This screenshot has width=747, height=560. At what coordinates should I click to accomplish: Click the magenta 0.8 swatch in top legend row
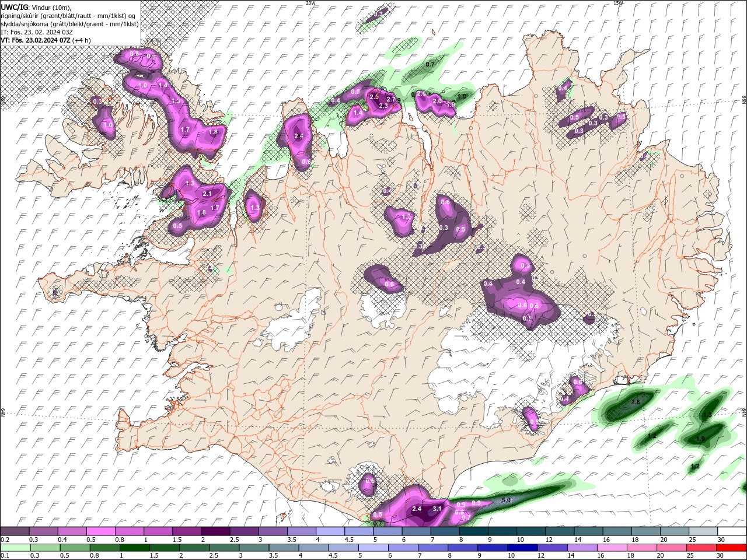click(129, 531)
